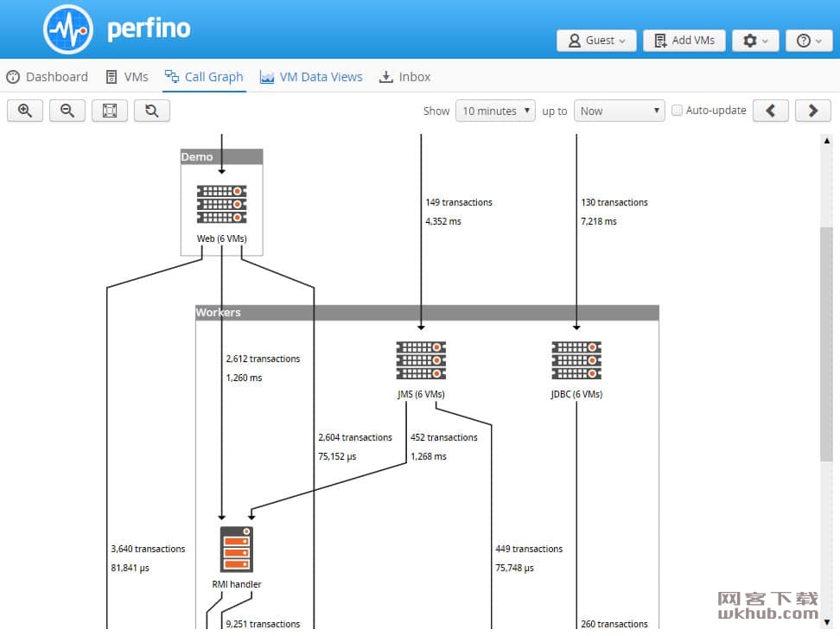Viewport: 840px width, 636px height.
Task: Open the VM Data Views tab
Action: [311, 77]
